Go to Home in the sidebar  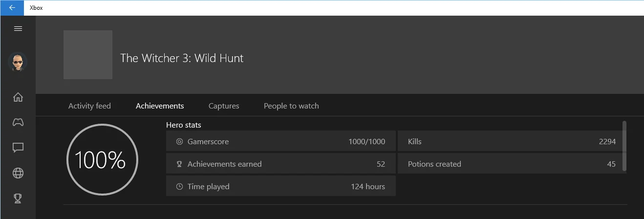18,97
